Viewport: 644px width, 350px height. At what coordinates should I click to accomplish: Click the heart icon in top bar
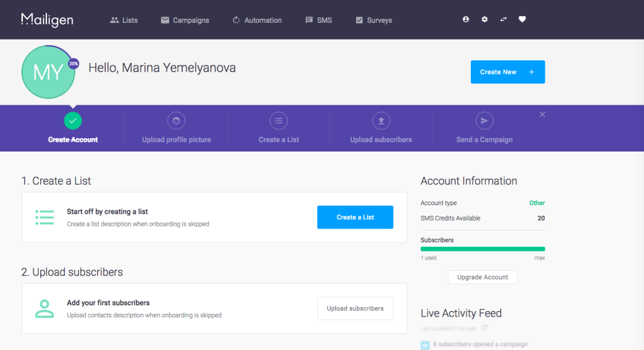point(522,19)
